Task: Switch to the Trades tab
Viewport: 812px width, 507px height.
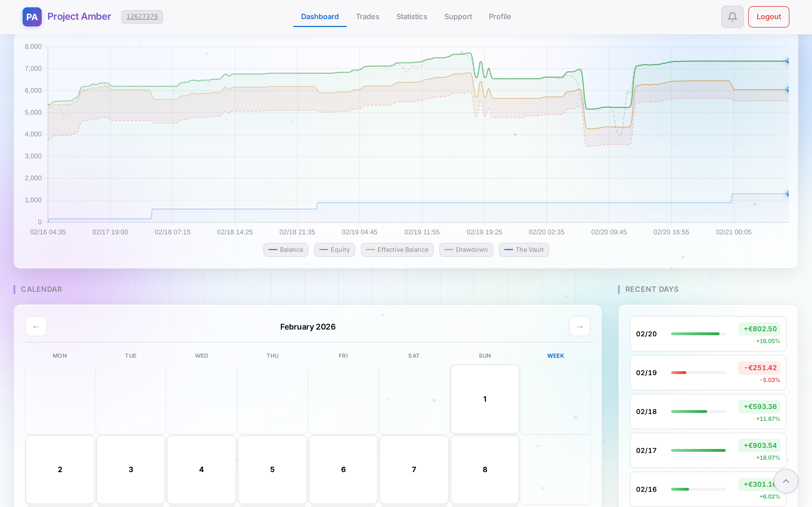Action: point(367,16)
